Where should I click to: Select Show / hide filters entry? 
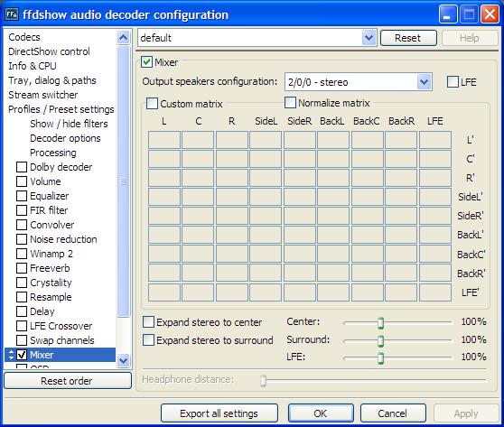pyautogui.click(x=70, y=124)
